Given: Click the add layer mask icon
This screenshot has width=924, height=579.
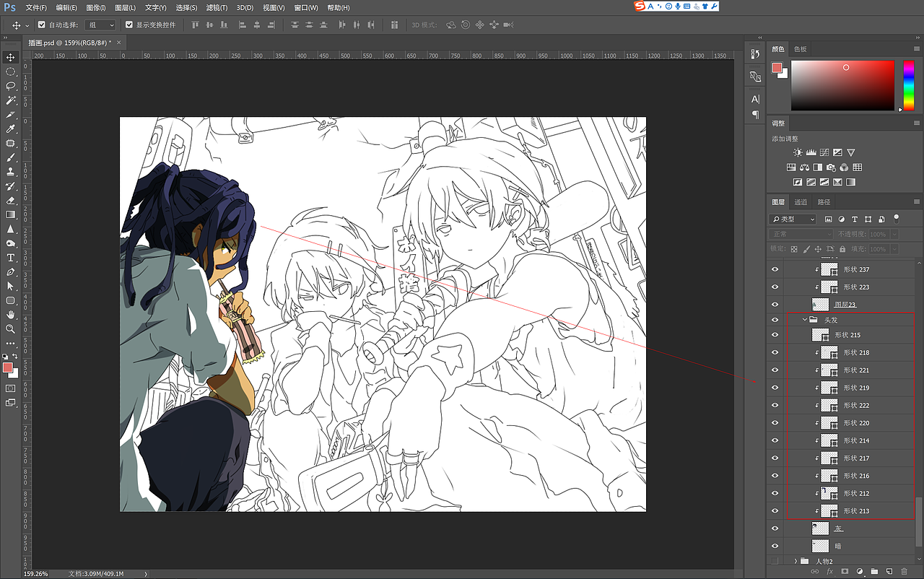Looking at the screenshot, I should 845,572.
